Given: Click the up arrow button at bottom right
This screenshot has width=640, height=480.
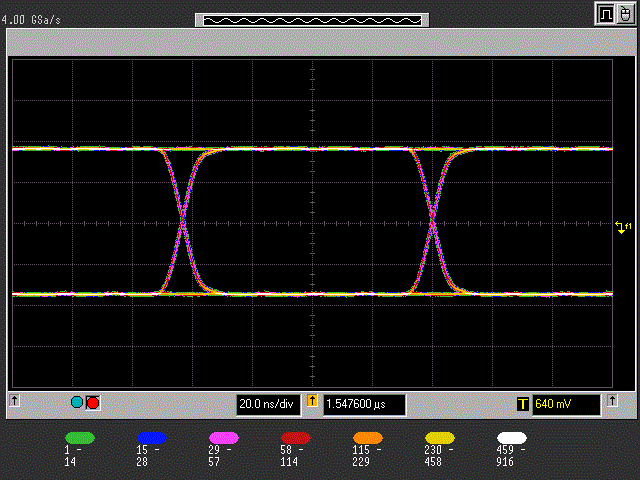Looking at the screenshot, I should pos(612,400).
